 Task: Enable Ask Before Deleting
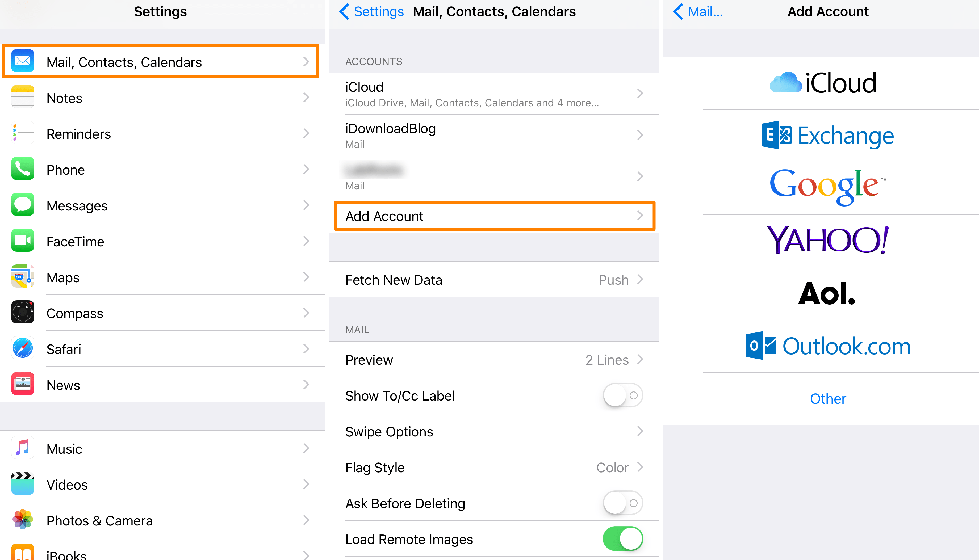point(622,503)
